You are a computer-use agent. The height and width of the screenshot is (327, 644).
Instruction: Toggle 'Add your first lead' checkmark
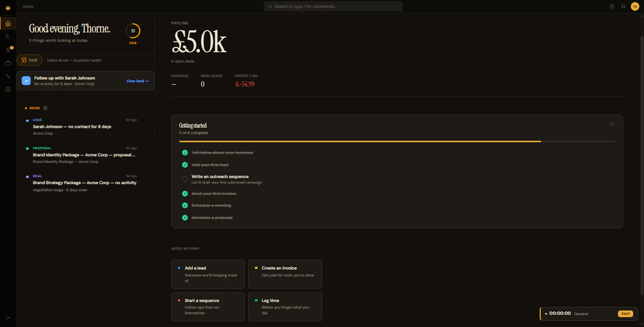click(185, 165)
